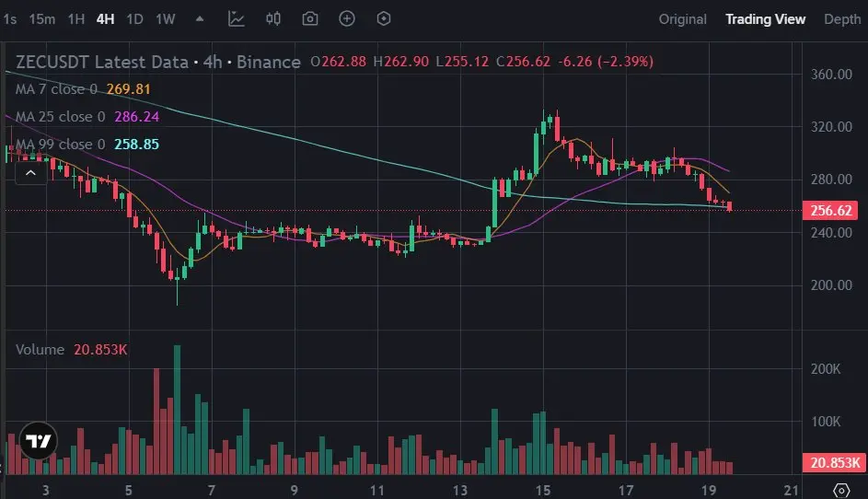Choose the 1W time interval

[166, 19]
